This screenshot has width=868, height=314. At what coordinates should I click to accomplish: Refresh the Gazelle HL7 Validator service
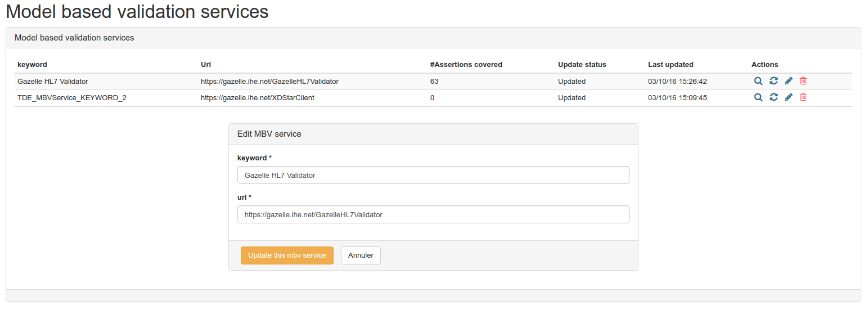pyautogui.click(x=773, y=81)
